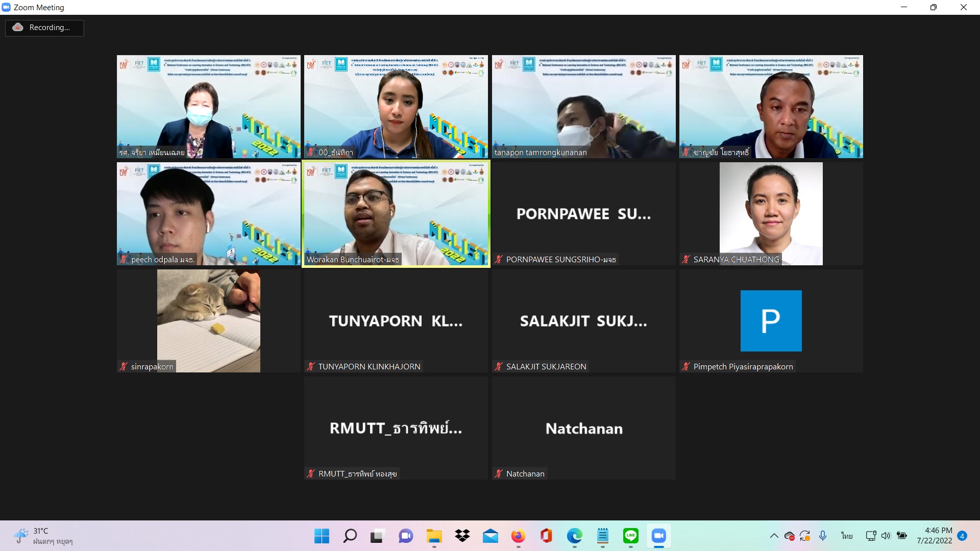Image resolution: width=980 pixels, height=551 pixels.
Task: Click the Recording indicator button
Action: 44,28
